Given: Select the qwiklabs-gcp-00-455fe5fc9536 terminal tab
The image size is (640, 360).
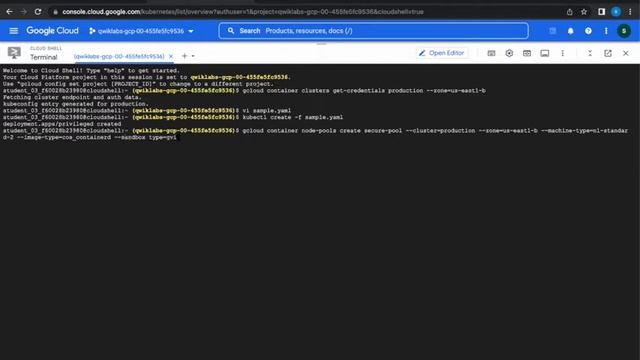Looking at the screenshot, I should [x=119, y=56].
